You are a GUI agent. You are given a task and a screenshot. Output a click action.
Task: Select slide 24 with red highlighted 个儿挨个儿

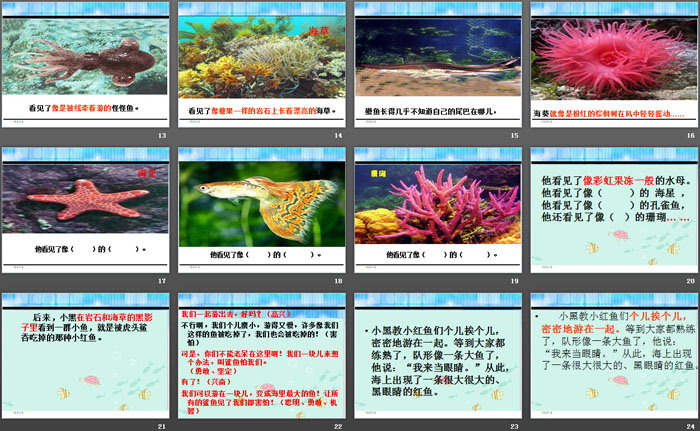click(x=614, y=356)
